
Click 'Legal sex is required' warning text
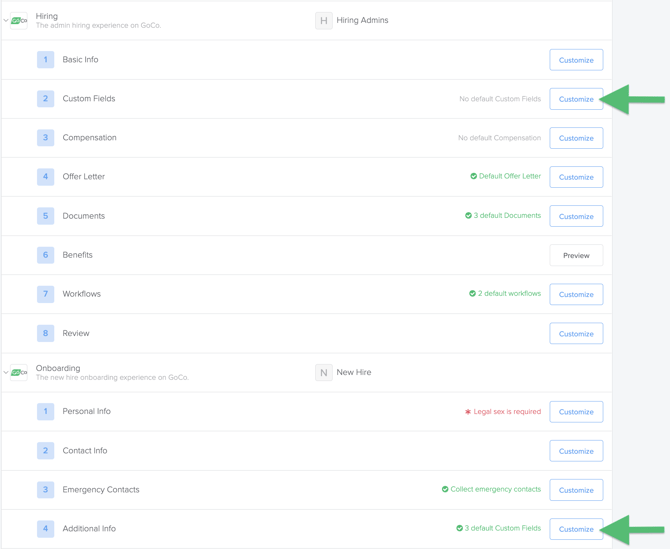[507, 411]
